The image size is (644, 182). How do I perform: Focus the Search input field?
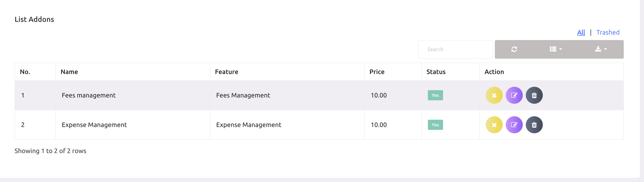455,49
